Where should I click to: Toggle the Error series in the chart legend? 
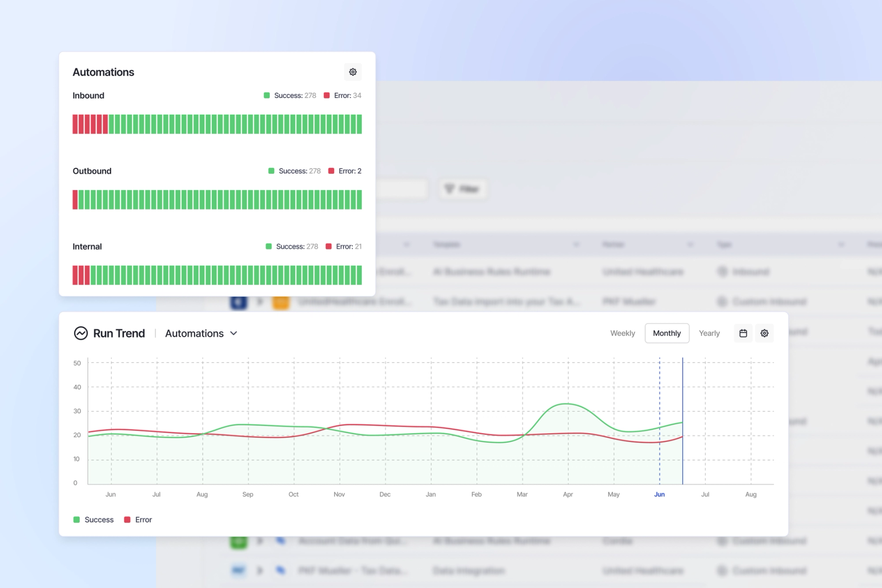pyautogui.click(x=138, y=520)
